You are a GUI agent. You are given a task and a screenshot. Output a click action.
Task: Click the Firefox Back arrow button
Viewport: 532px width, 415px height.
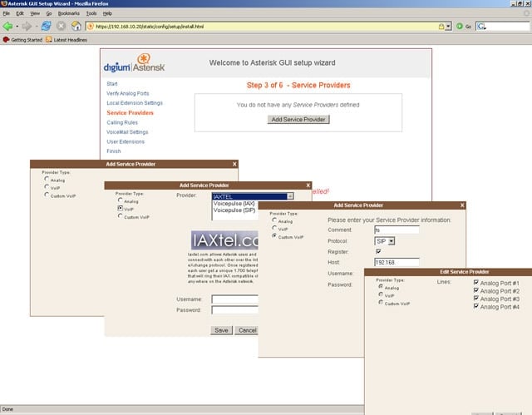tap(7, 26)
